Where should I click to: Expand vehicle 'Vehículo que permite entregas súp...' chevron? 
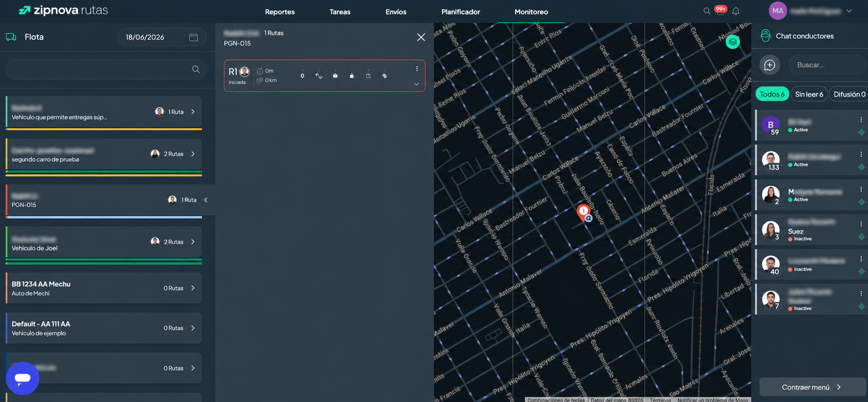[x=193, y=112]
